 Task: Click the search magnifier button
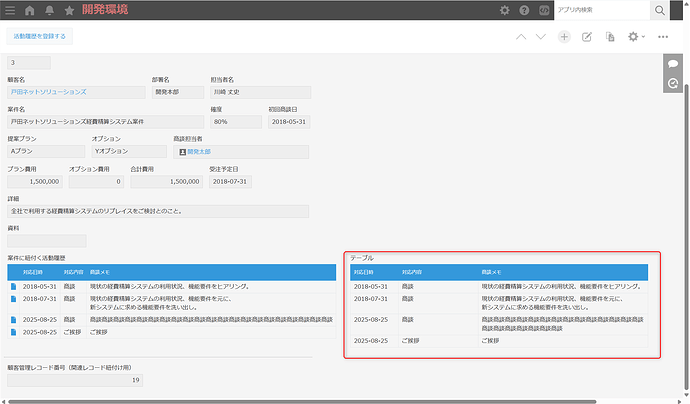[x=659, y=10]
